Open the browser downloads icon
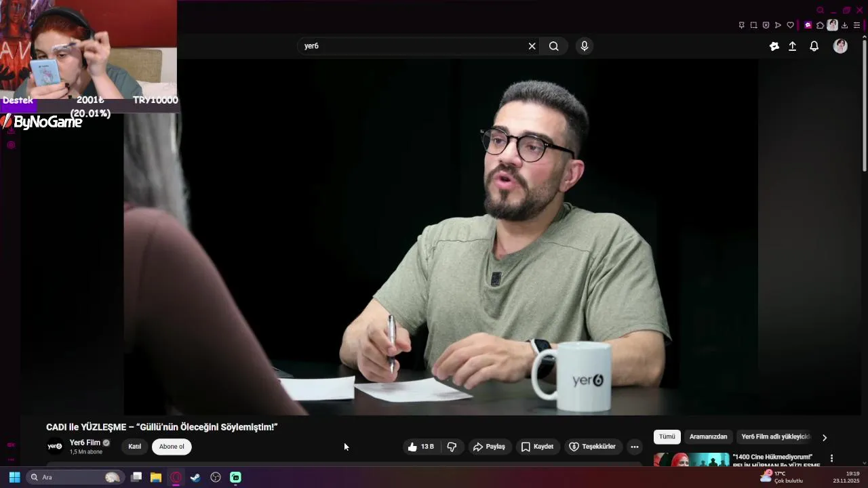Screen dimensions: 868x488 pos(844,25)
